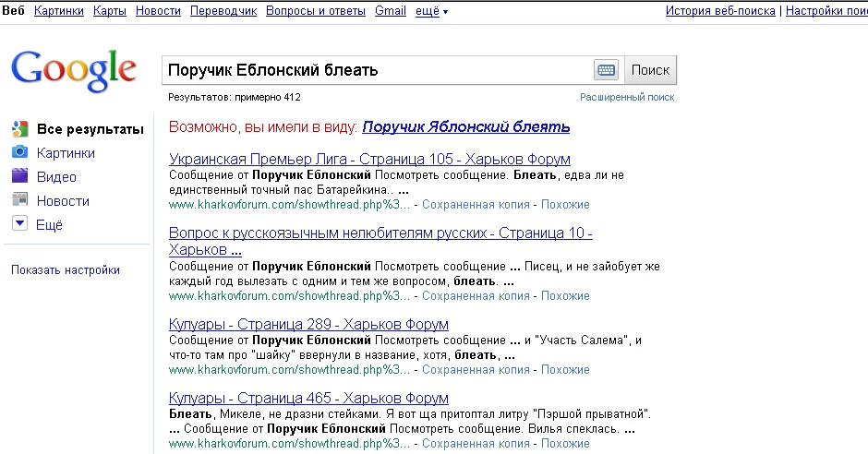Image resolution: width=868 pixels, height=454 pixels.
Task: Open "Похожие" for "Вопрос к русскоязычным" result
Action: point(565,296)
